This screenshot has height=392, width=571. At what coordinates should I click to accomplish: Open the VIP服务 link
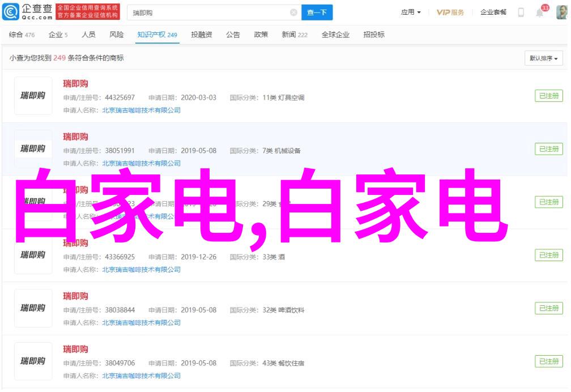tap(450, 12)
